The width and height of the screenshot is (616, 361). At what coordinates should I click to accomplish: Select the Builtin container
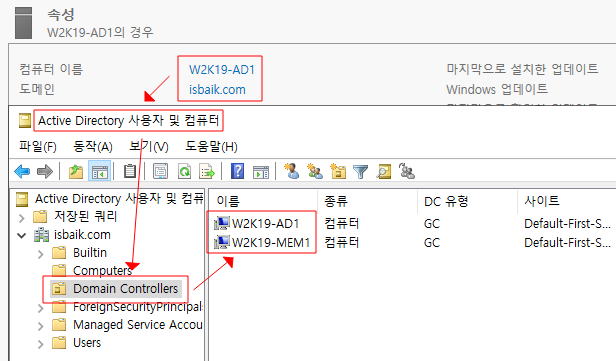pos(90,252)
